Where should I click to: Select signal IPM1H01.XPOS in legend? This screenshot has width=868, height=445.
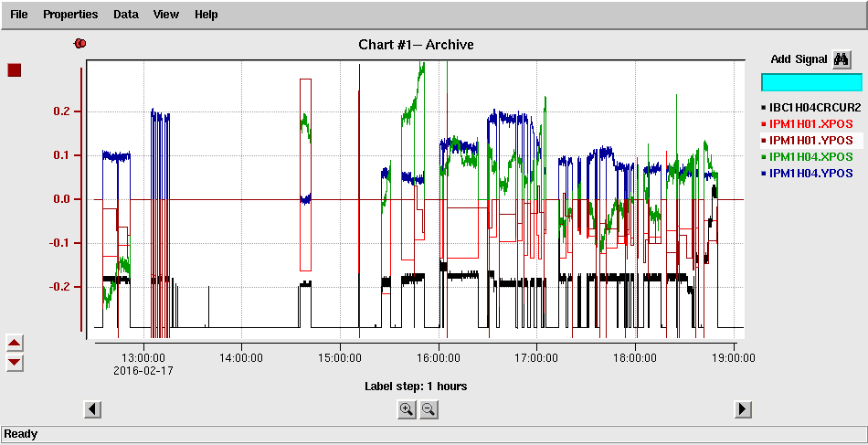(810, 123)
